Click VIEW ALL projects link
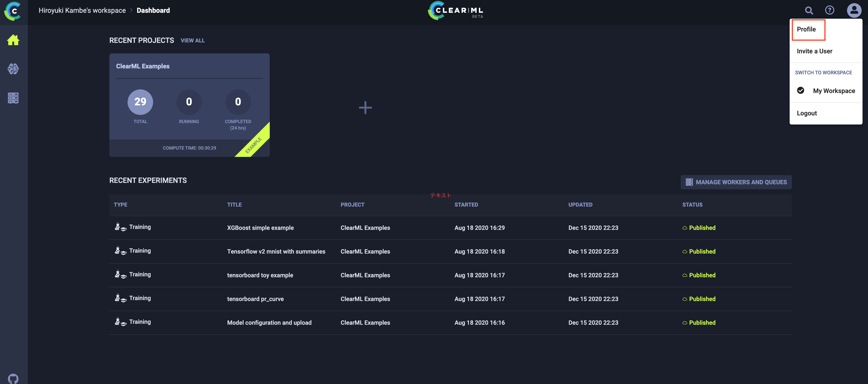Viewport: 868px width, 384px height. tap(193, 40)
